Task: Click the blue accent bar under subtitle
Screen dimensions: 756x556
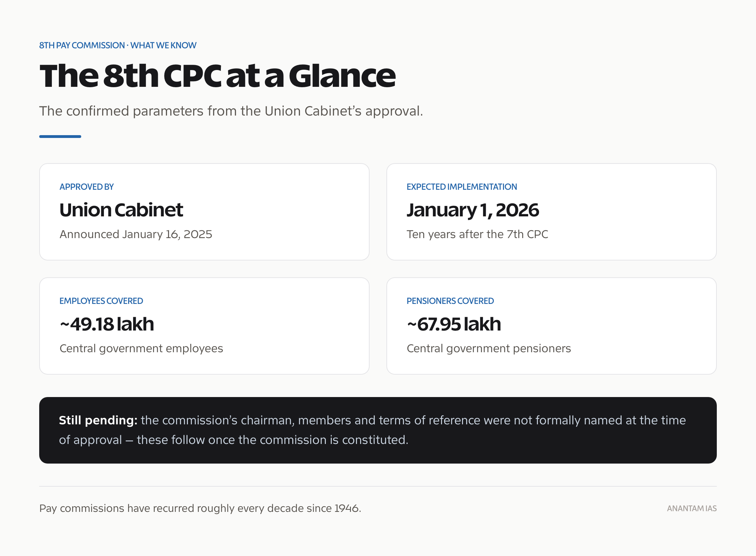Action: (60, 137)
